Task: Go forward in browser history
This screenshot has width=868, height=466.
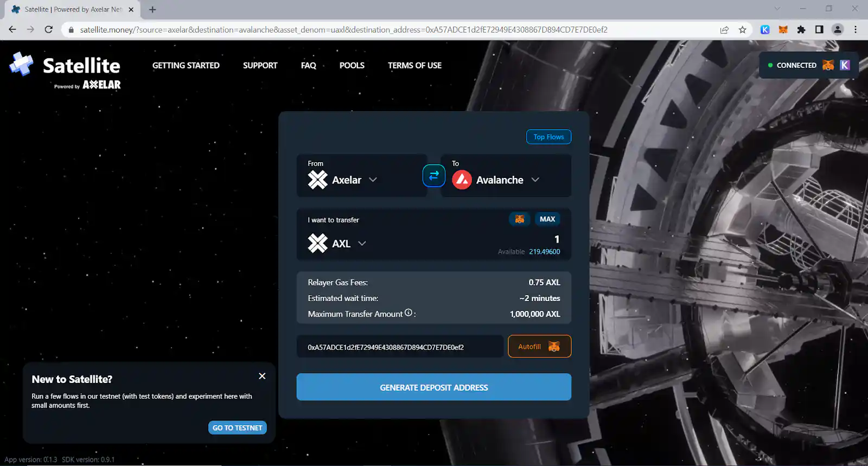Action: 30,30
